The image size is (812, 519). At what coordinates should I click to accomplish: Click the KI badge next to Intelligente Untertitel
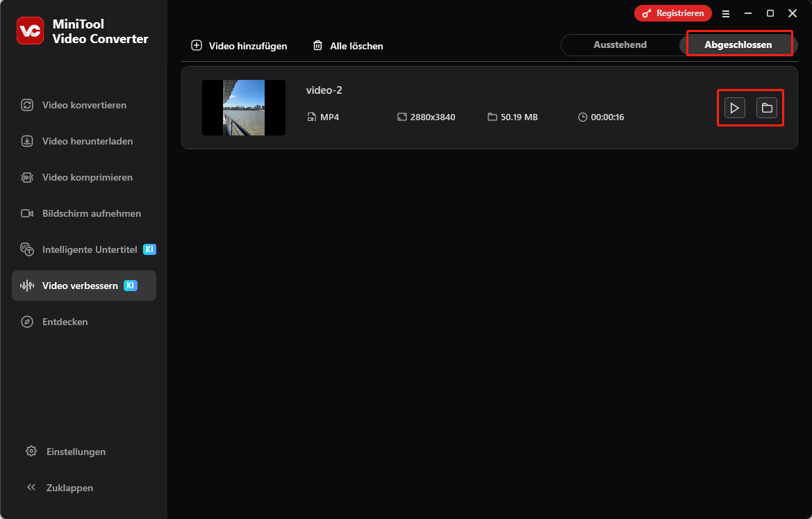(x=149, y=249)
